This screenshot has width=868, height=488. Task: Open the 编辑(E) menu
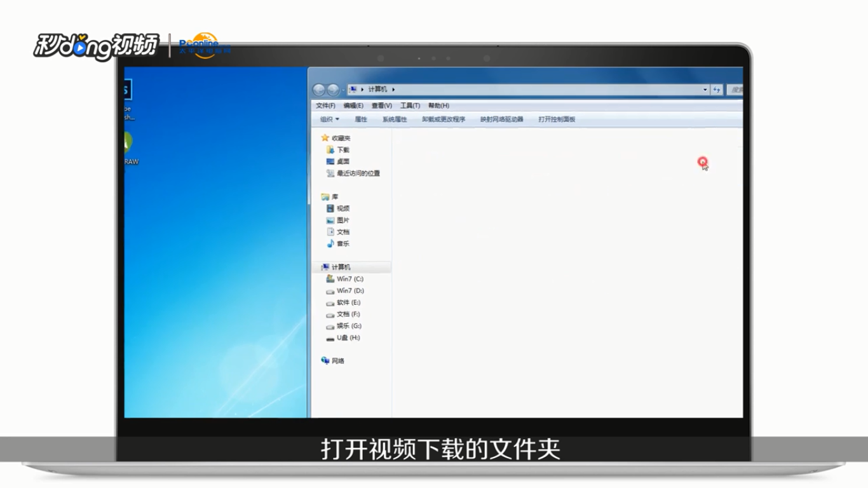[353, 105]
